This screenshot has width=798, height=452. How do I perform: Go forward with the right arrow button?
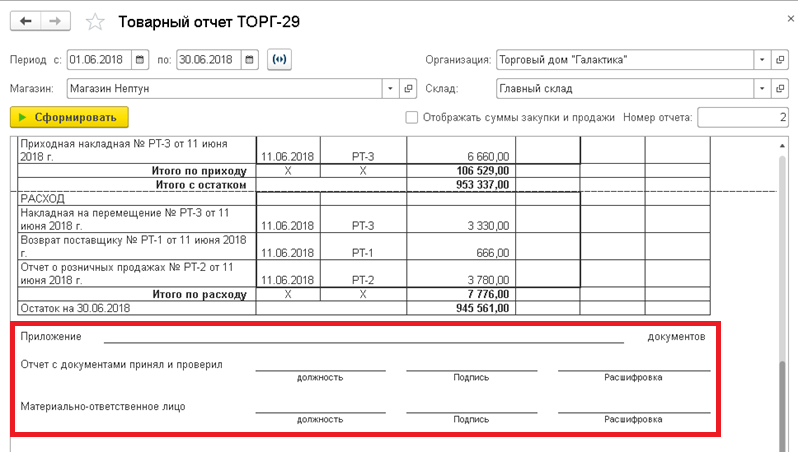[55, 21]
